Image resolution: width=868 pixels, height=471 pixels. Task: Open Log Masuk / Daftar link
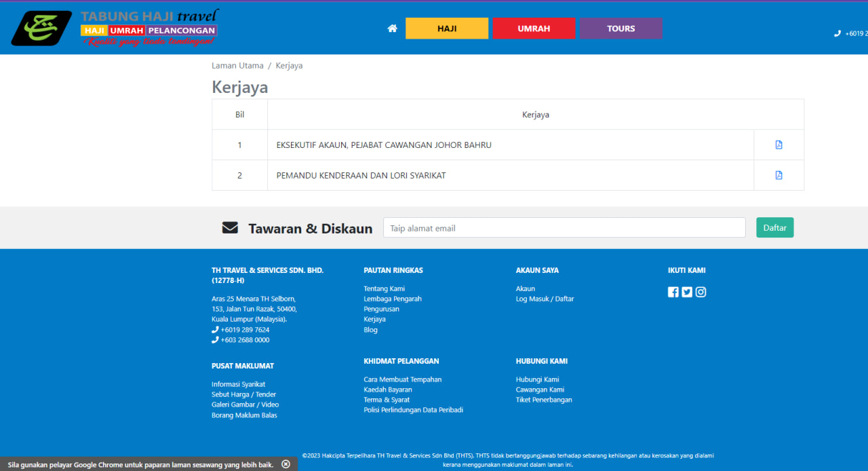[x=545, y=299]
